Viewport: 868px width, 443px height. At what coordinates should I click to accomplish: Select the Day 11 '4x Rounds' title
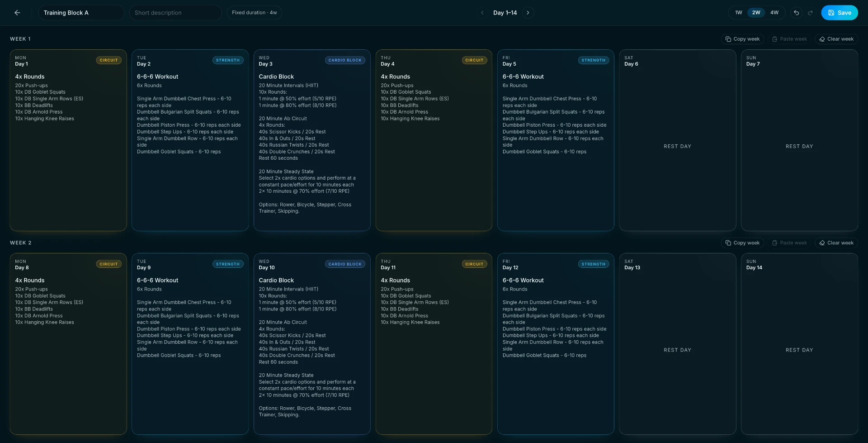[396, 281]
